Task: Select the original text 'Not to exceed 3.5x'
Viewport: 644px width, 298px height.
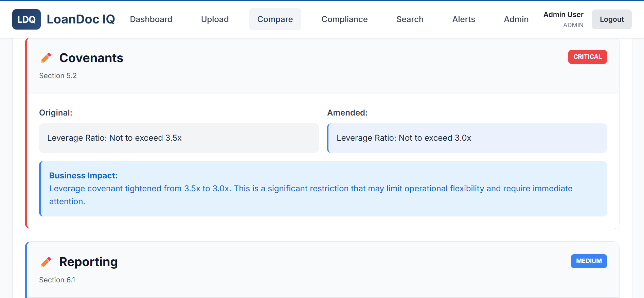Action: [145, 138]
